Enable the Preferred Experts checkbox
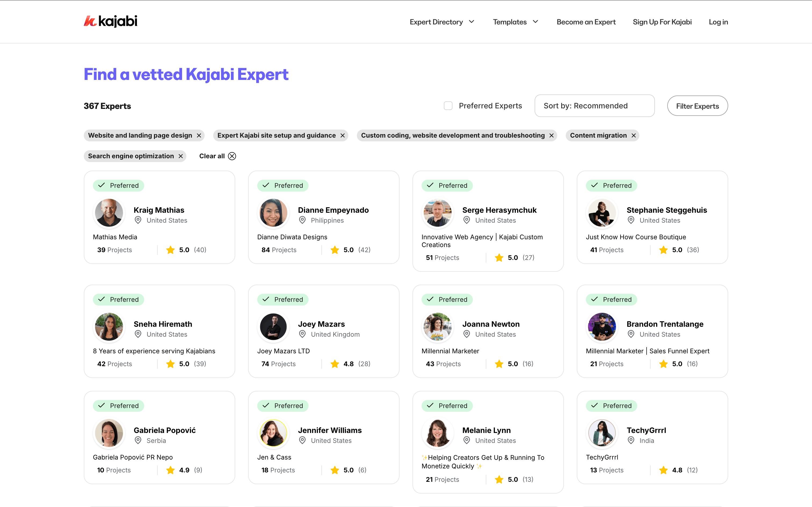This screenshot has height=507, width=812. tap(448, 106)
